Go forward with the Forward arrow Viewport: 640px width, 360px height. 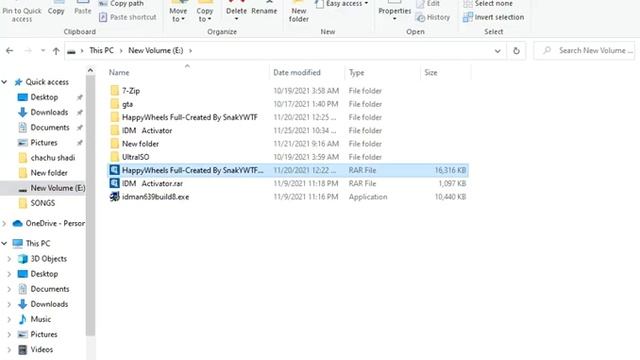28,51
